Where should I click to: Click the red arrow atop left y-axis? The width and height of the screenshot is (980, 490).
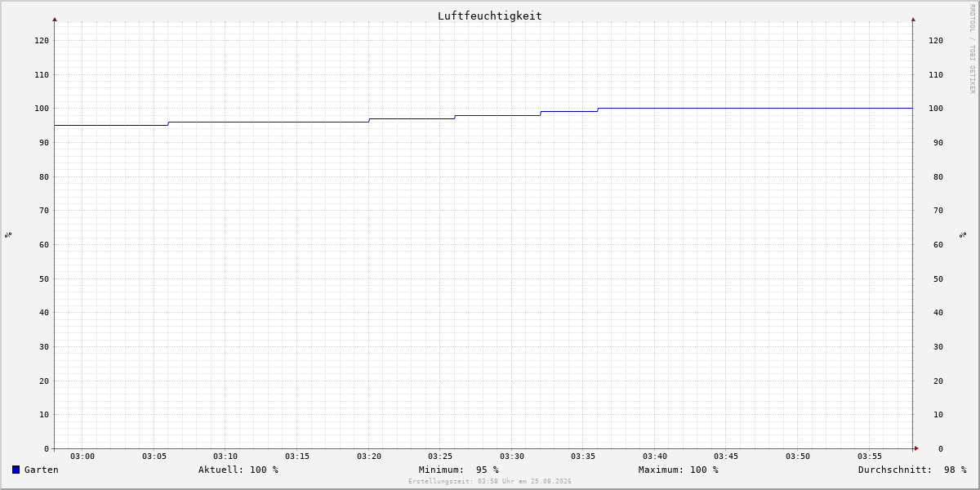(55, 19)
